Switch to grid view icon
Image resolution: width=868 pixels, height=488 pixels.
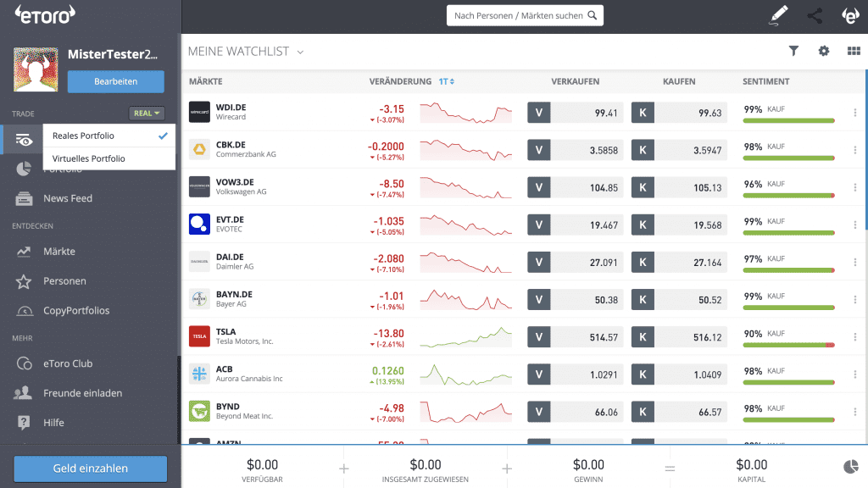[854, 51]
